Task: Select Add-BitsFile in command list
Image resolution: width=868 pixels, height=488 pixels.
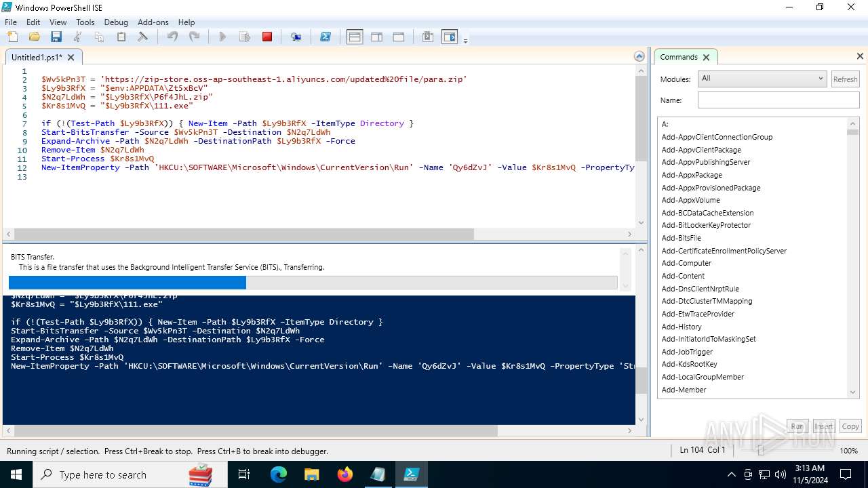Action: (681, 238)
